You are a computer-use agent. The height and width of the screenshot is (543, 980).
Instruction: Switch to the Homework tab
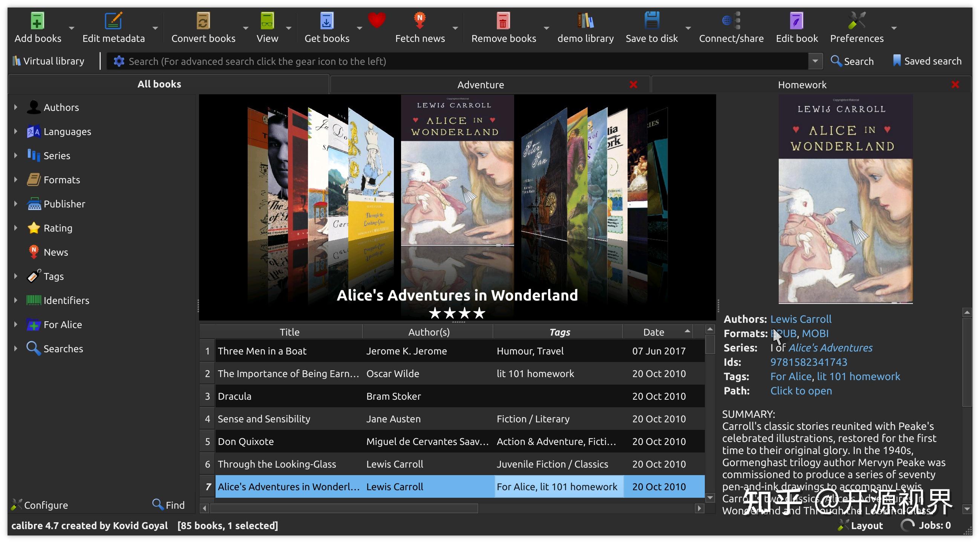802,84
